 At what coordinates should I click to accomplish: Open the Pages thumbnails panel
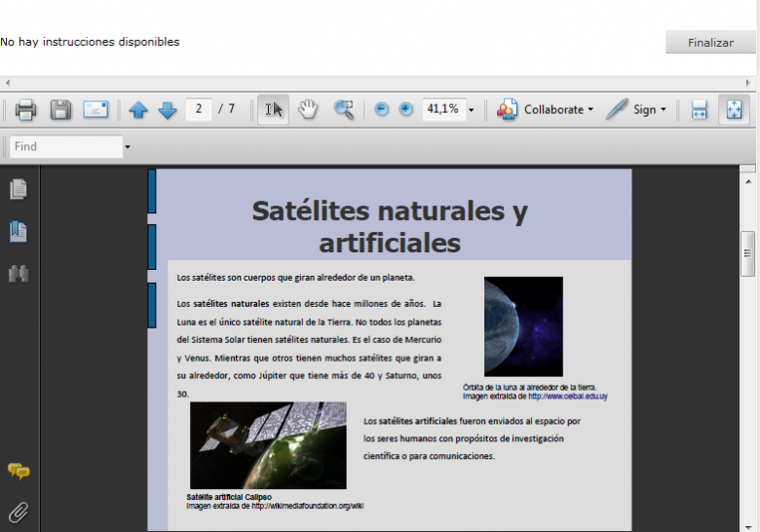(19, 189)
